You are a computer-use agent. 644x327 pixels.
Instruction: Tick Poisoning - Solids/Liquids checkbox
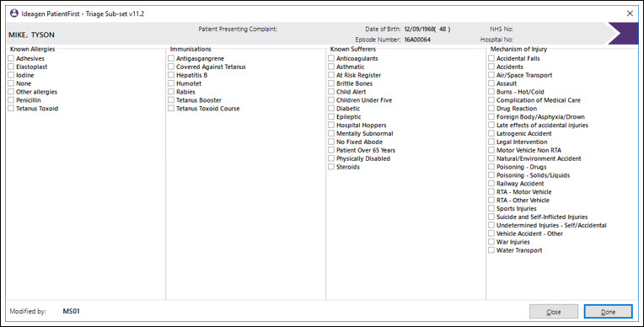pyautogui.click(x=491, y=175)
